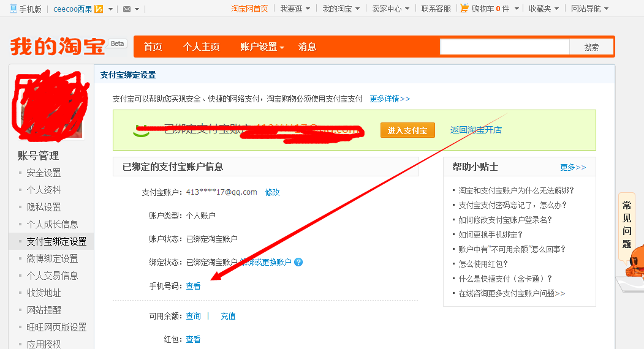The image size is (644, 349).
Task: Open help tip 如何更换手机绑定?
Action: point(490,235)
